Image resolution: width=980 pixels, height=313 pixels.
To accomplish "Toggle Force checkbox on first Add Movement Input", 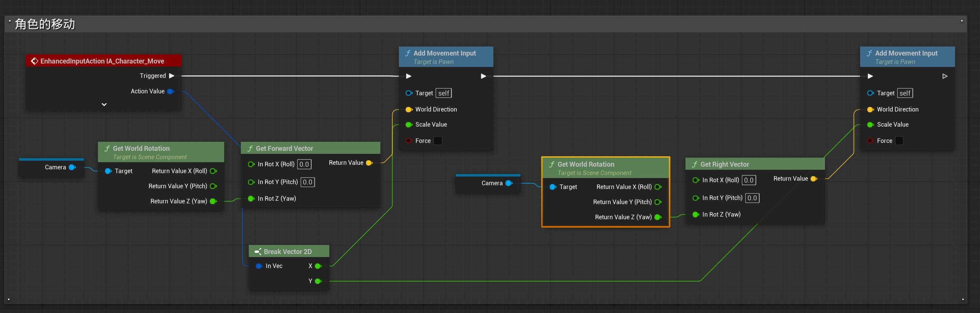I will coord(438,141).
